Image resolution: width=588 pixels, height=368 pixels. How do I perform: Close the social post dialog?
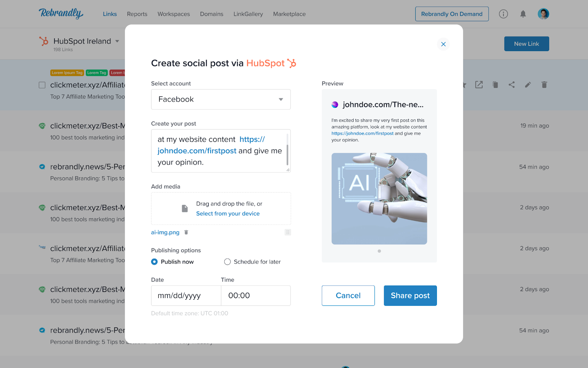444,44
